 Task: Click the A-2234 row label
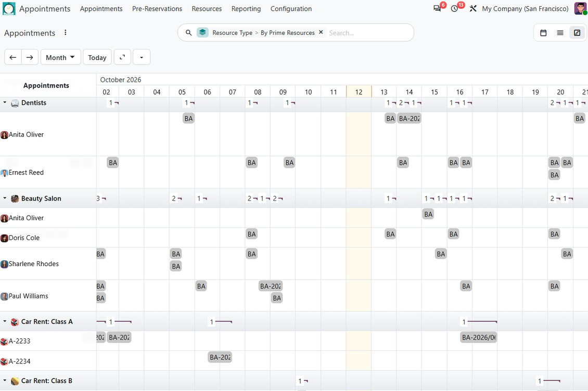coord(19,361)
